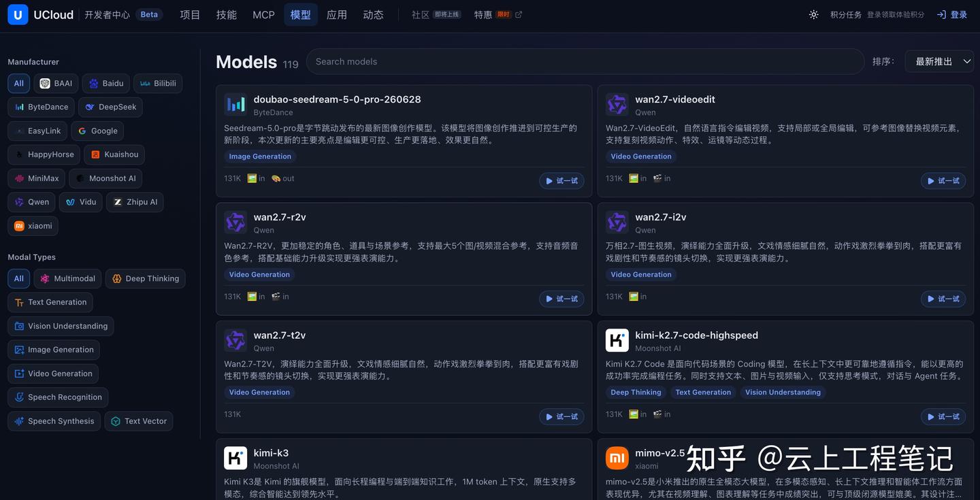Filter by Text Vector type

click(139, 421)
